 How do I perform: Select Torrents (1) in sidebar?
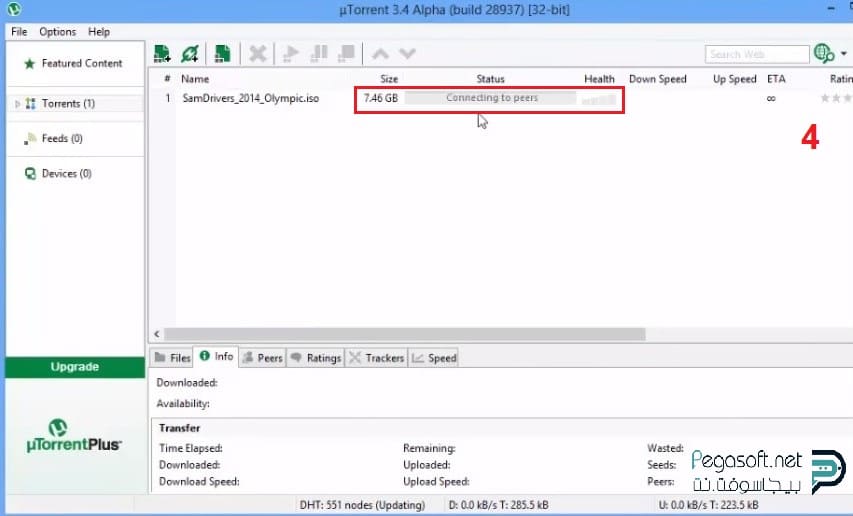[68, 103]
